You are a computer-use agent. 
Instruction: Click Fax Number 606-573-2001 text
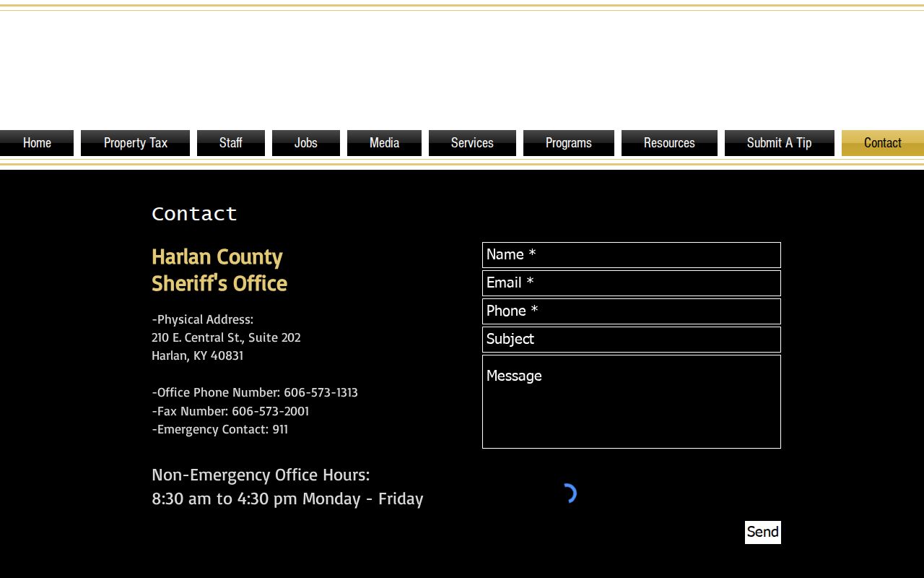pos(230,411)
